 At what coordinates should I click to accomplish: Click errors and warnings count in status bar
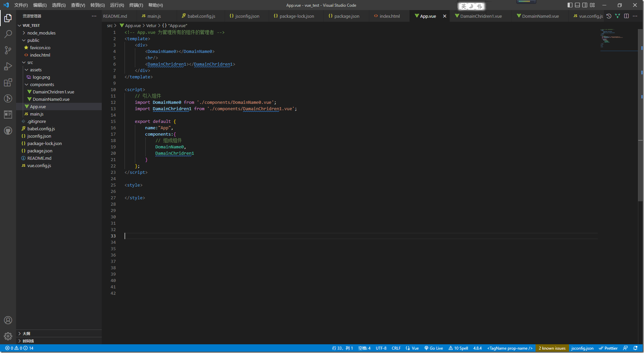19,348
